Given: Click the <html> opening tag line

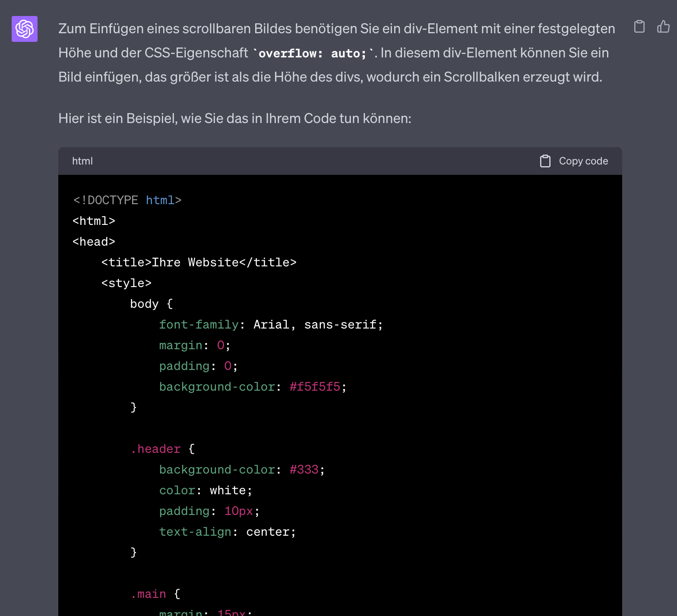Looking at the screenshot, I should (94, 221).
